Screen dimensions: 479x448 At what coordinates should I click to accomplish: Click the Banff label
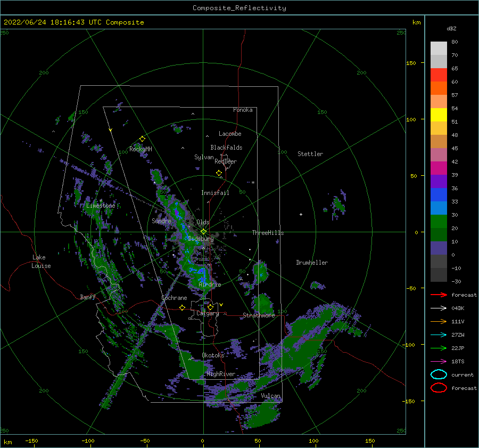pos(88,297)
